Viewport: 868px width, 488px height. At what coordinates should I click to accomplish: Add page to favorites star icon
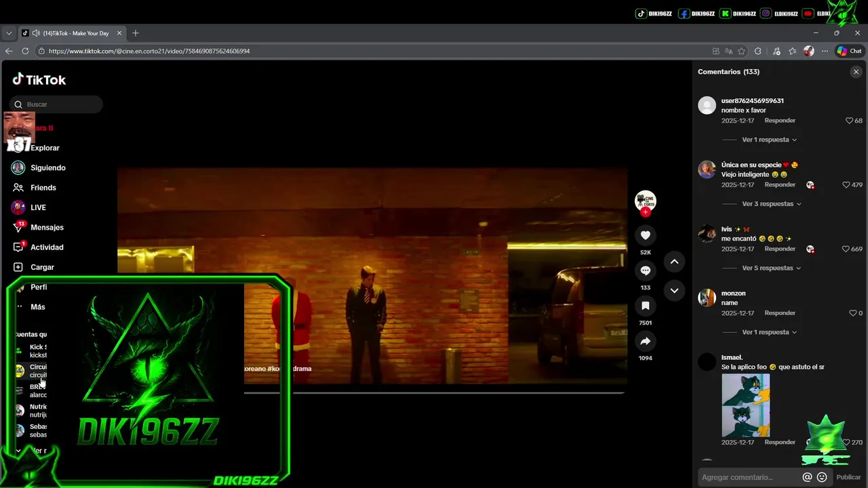point(742,51)
